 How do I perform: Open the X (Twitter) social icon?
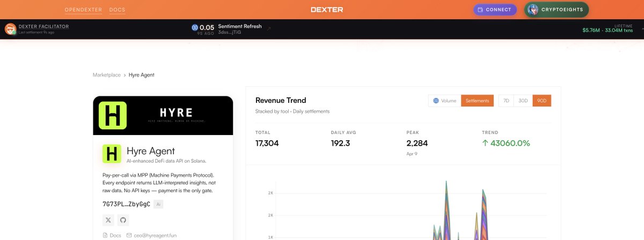108,220
